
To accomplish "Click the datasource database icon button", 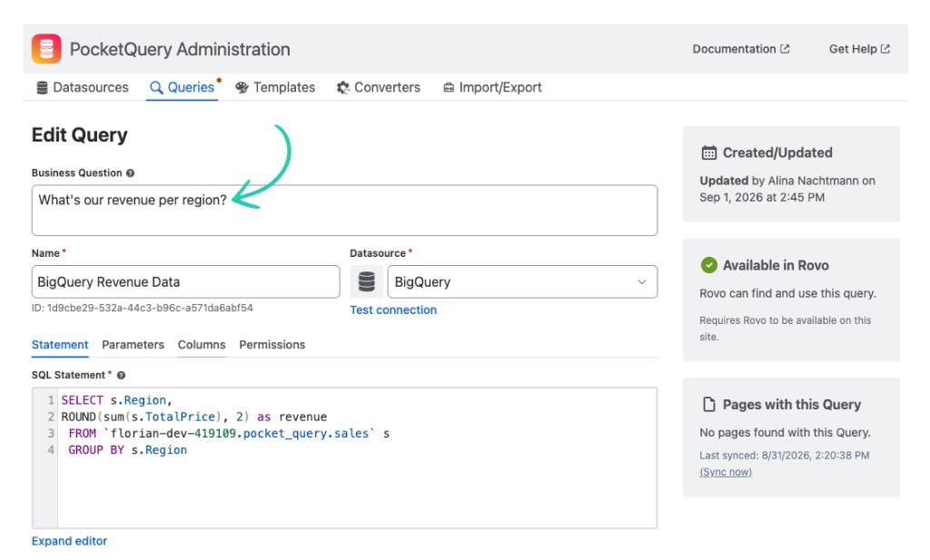I will (367, 281).
